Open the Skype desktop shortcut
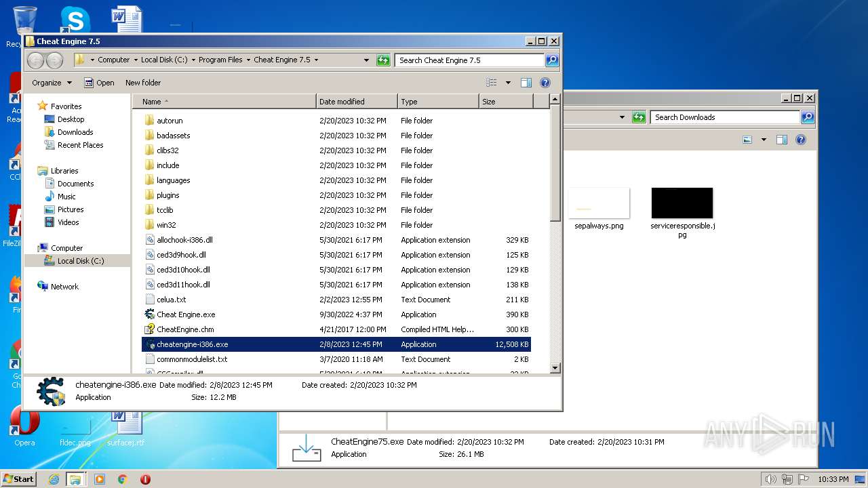This screenshot has height=488, width=868. (x=75, y=19)
